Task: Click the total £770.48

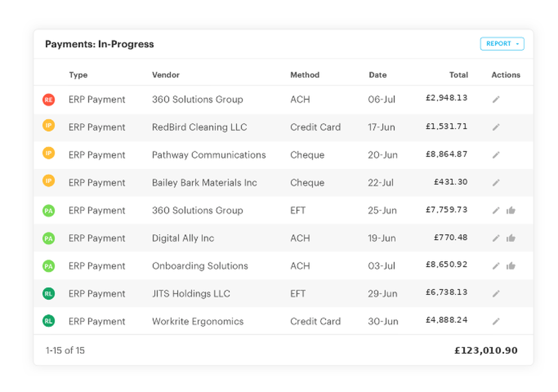Action: [x=451, y=237]
